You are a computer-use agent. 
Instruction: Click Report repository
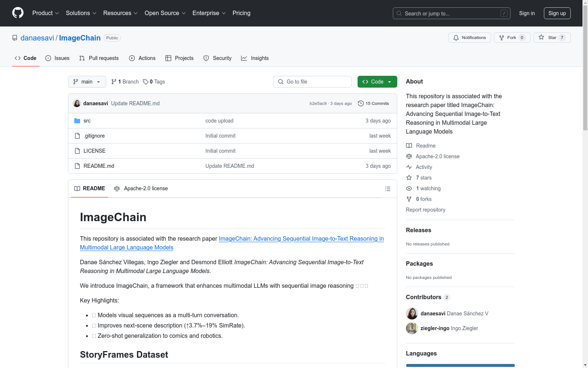pos(426,210)
